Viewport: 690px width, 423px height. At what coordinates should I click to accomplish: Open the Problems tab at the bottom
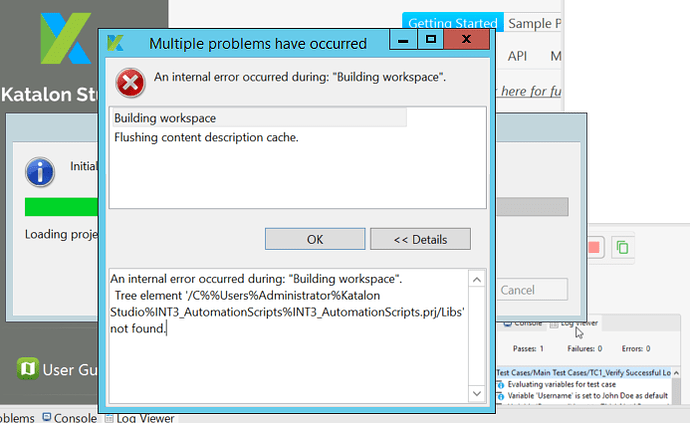pyautogui.click(x=17, y=418)
